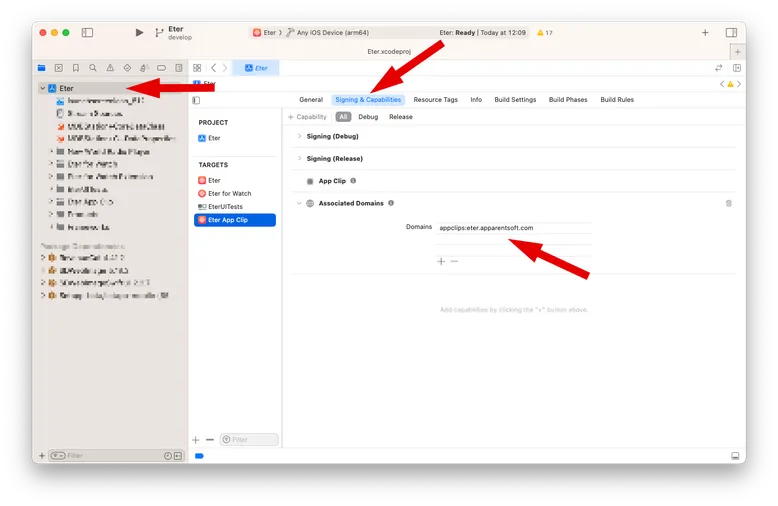This screenshot has width=778, height=506.
Task: Select the Eter editor tab
Action: [x=256, y=68]
